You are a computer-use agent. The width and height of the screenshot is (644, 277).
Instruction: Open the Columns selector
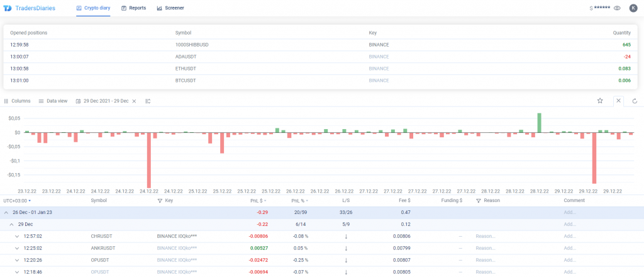(x=17, y=101)
